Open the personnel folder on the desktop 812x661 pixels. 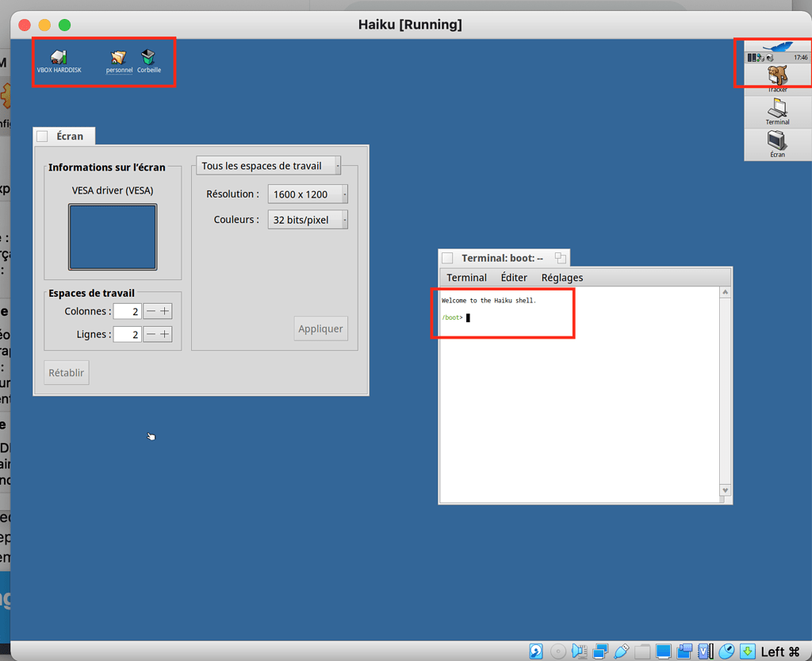point(118,56)
